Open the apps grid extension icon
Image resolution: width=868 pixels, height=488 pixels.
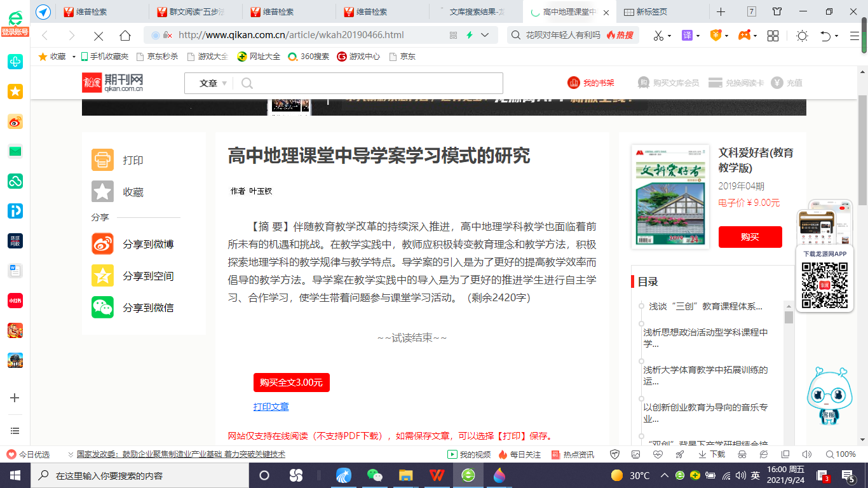click(x=773, y=36)
